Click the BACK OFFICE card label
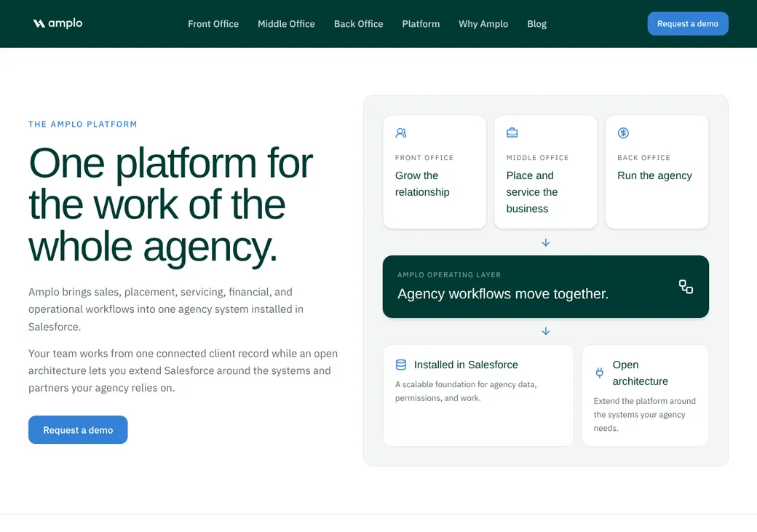 click(x=643, y=158)
